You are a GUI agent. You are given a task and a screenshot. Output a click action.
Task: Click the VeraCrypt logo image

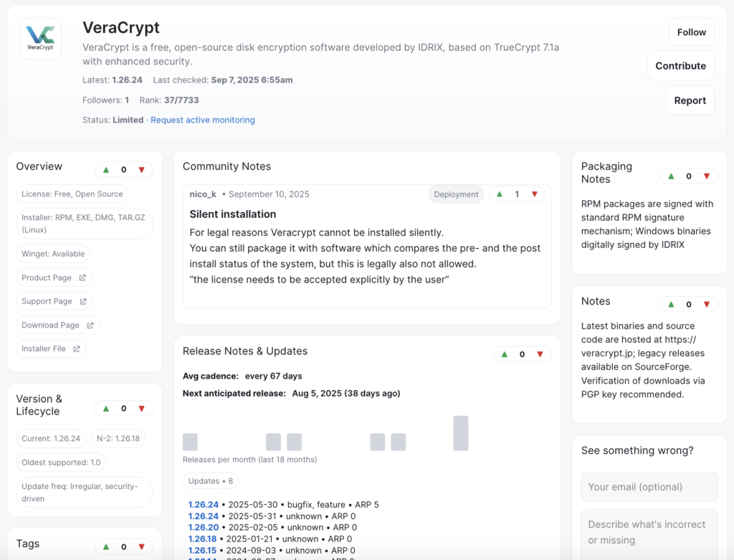[x=41, y=39]
